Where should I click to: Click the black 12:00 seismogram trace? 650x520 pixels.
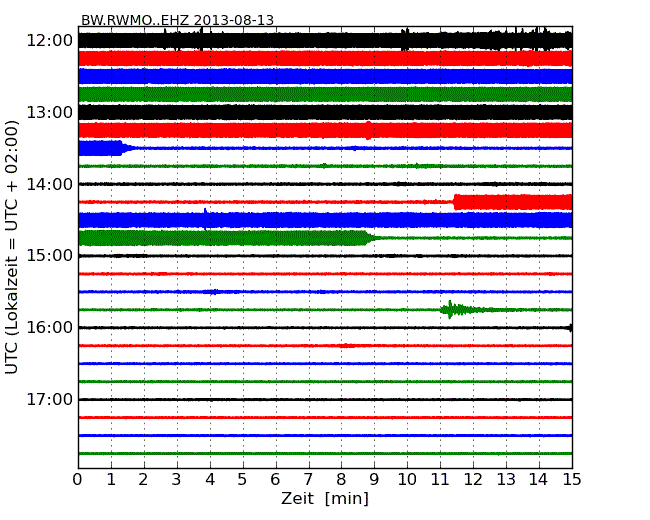click(325, 40)
